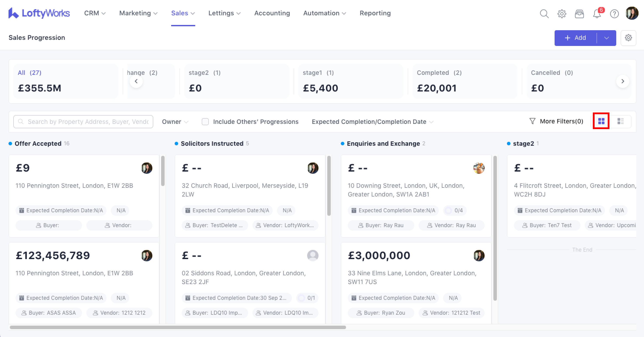Open Expected Completion/Completion Date dropdown
Image resolution: width=644 pixels, height=337 pixels.
pyautogui.click(x=372, y=122)
